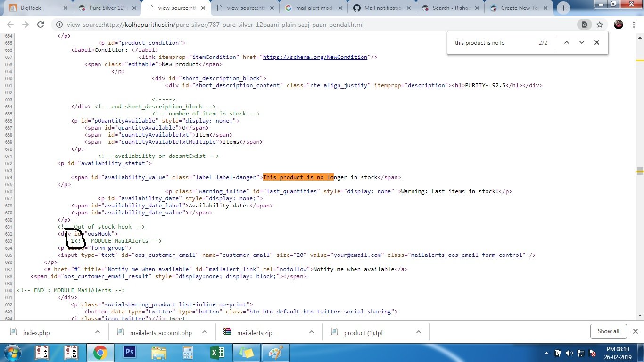Open Paint from the taskbar

[275, 353]
